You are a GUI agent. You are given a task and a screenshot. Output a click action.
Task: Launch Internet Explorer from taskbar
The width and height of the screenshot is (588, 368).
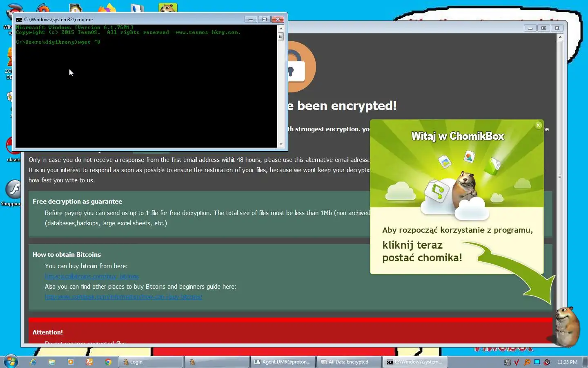click(33, 362)
